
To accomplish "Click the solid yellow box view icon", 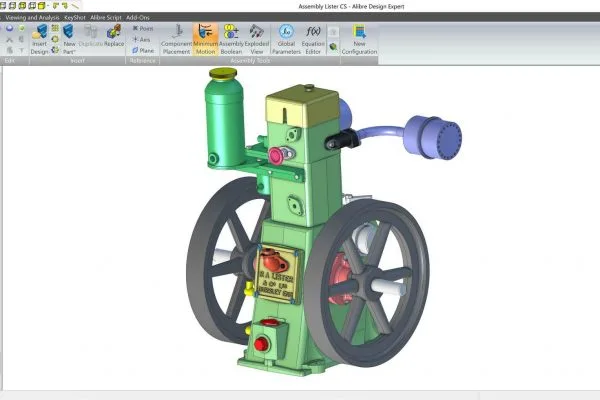I will click(42, 5).
